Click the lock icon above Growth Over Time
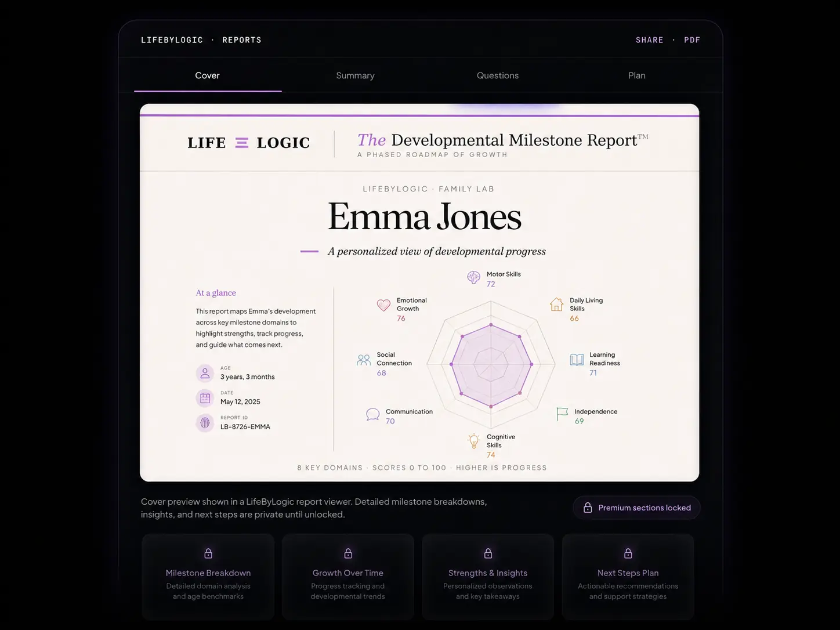 coord(348,553)
